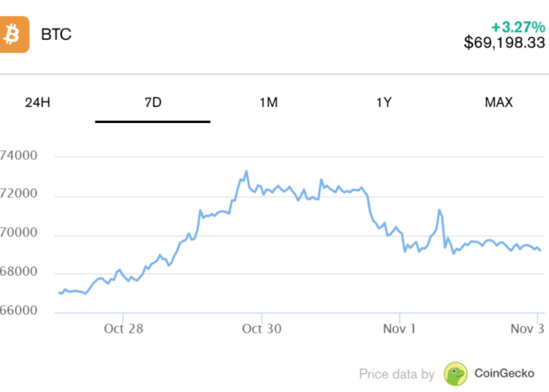Open the 1M chart view
Screen dimensions: 549x392
268,102
